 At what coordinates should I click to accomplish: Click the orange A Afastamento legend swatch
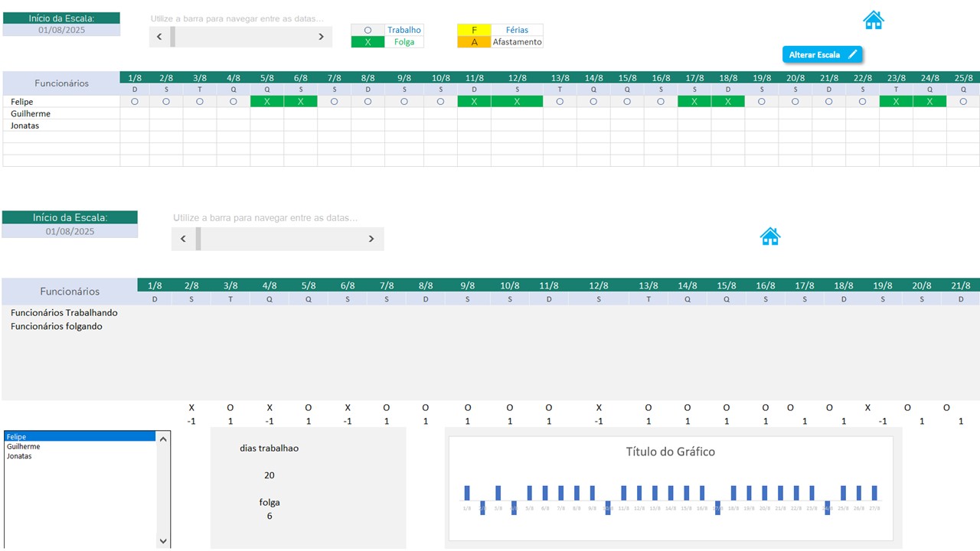(x=474, y=42)
